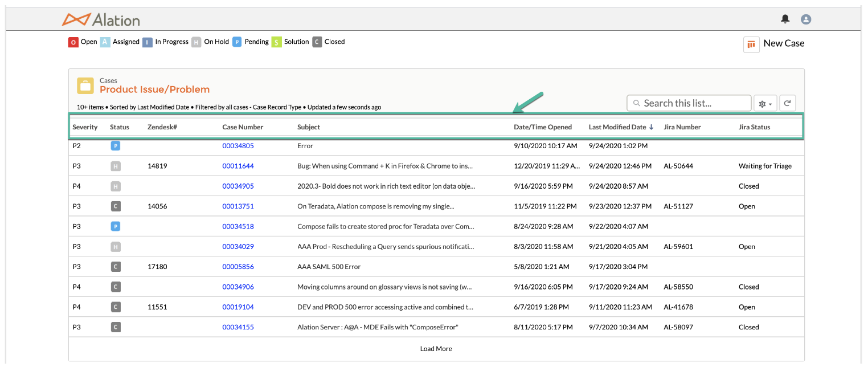Click the Closed legend icon

pyautogui.click(x=317, y=42)
